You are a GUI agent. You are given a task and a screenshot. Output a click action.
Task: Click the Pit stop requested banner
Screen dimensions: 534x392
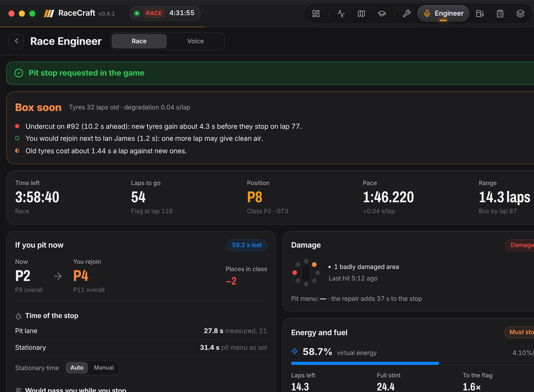270,73
